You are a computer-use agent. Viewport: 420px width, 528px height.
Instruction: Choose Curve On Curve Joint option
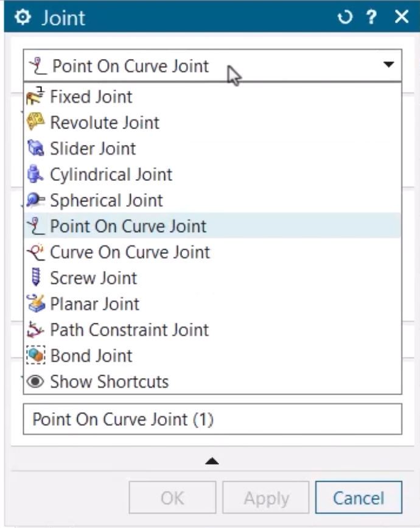[x=130, y=252]
